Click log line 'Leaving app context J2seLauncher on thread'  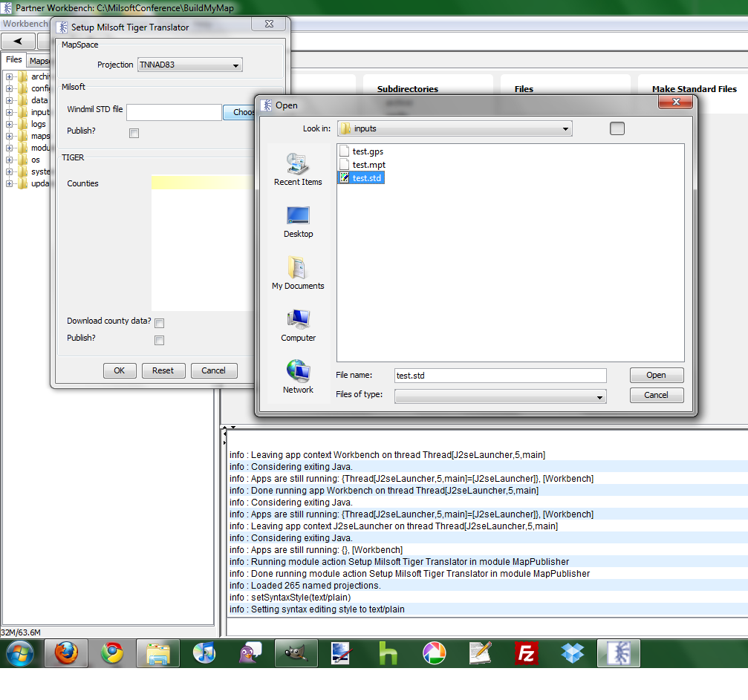(394, 526)
